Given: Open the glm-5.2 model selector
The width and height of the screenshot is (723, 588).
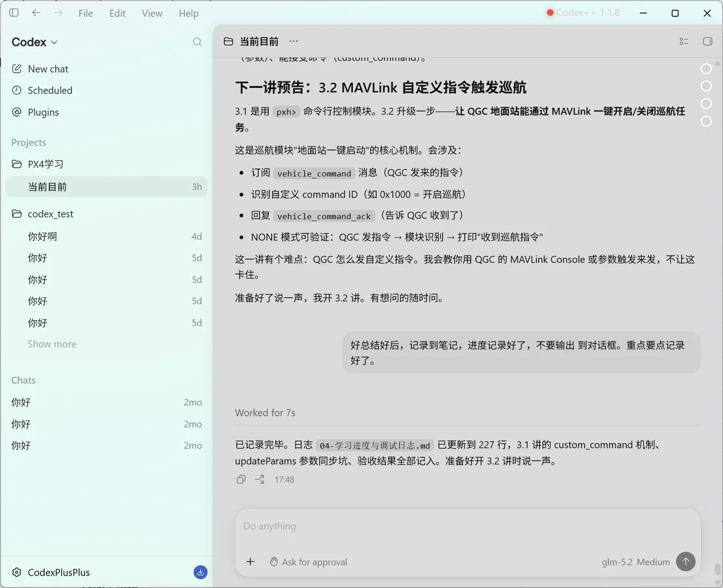Looking at the screenshot, I should point(617,562).
